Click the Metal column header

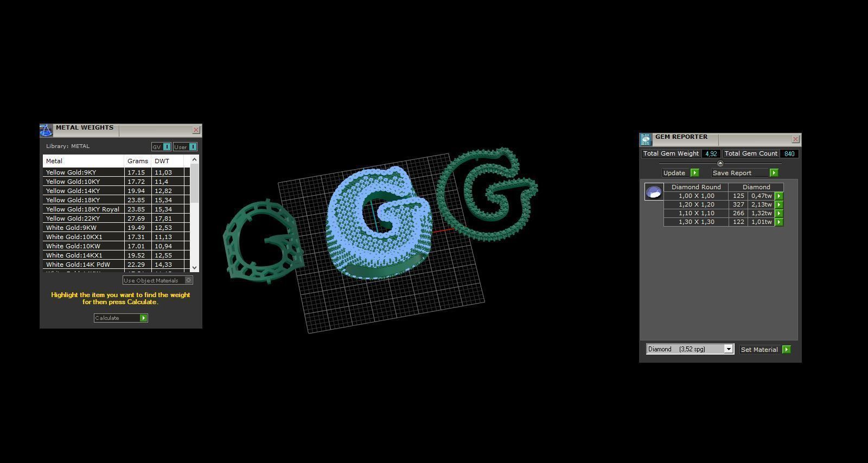(x=84, y=161)
